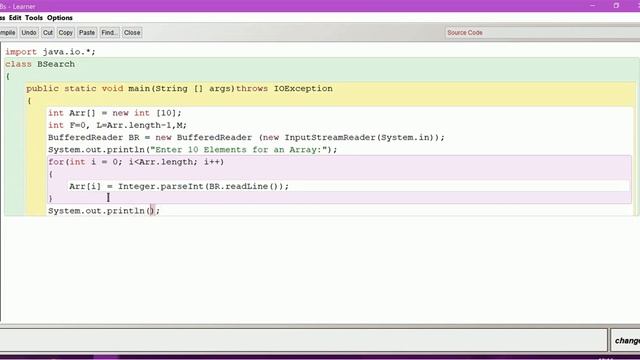Place cursor inside the last System.out.println() parentheses
This screenshot has height=360, width=640.
tap(150, 211)
